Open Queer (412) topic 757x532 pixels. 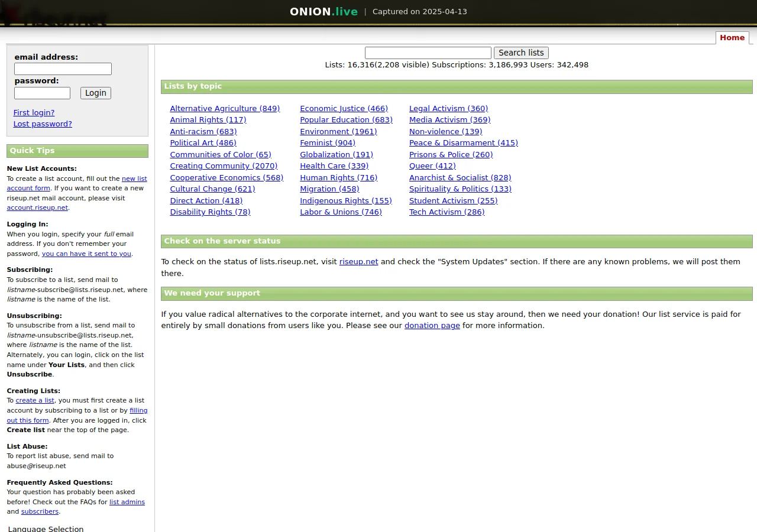(433, 166)
